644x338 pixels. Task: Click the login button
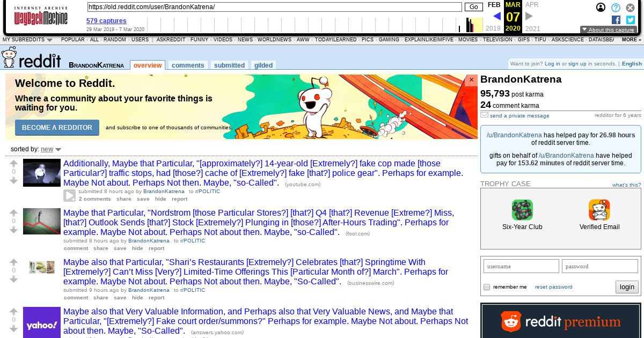pyautogui.click(x=627, y=287)
